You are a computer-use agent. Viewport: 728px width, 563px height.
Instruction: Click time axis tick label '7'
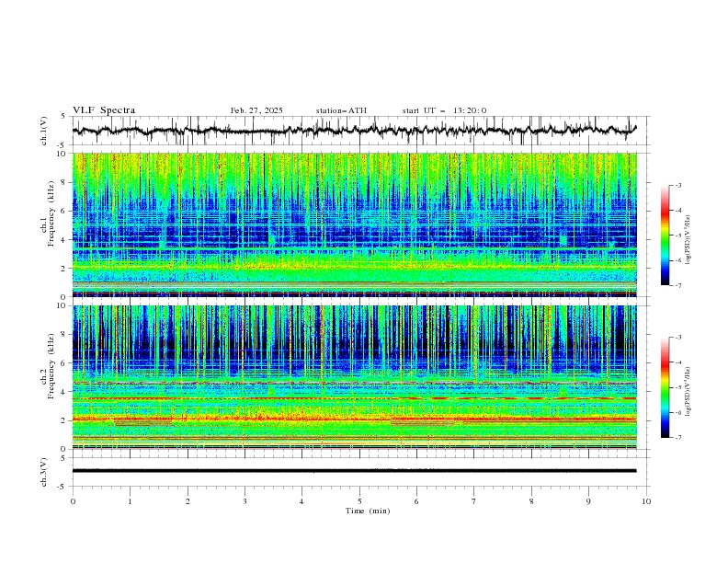[x=474, y=501]
